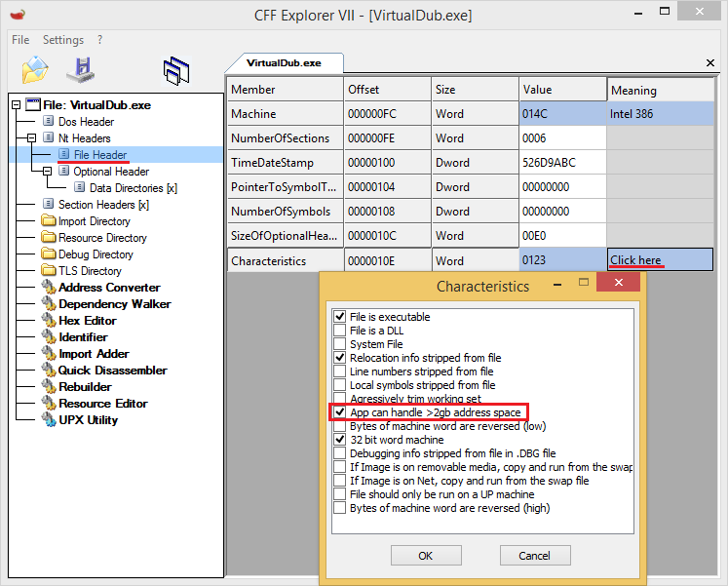Select the Machine value field 014C
Screen dimensions: 728x586
click(x=562, y=114)
